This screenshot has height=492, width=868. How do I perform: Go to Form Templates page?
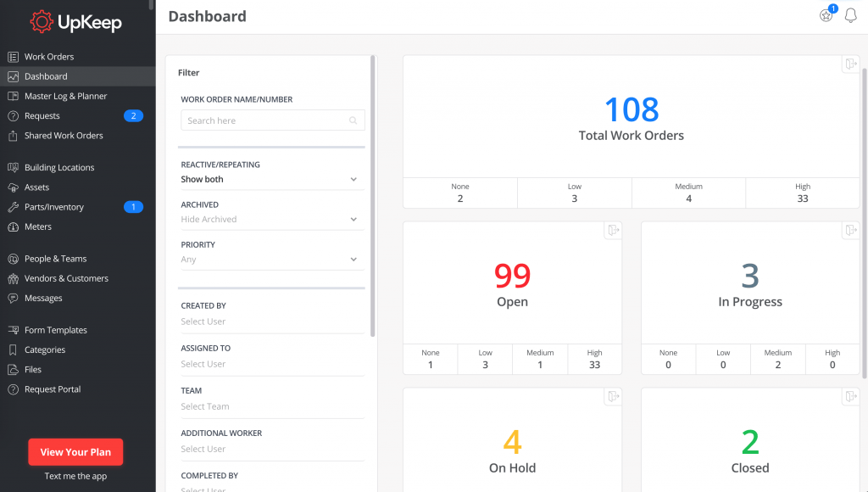[77, 330]
